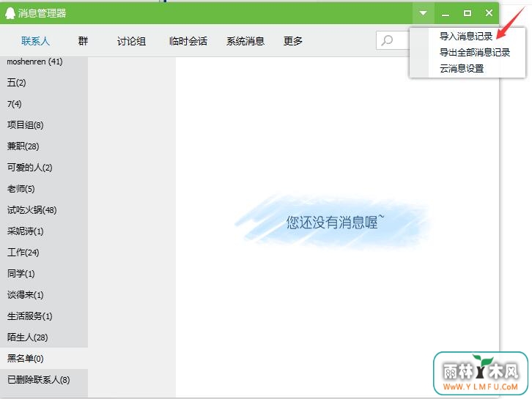The width and height of the screenshot is (532, 399).
Task: Choose the 生活服务(1) group
Action: [44, 316]
